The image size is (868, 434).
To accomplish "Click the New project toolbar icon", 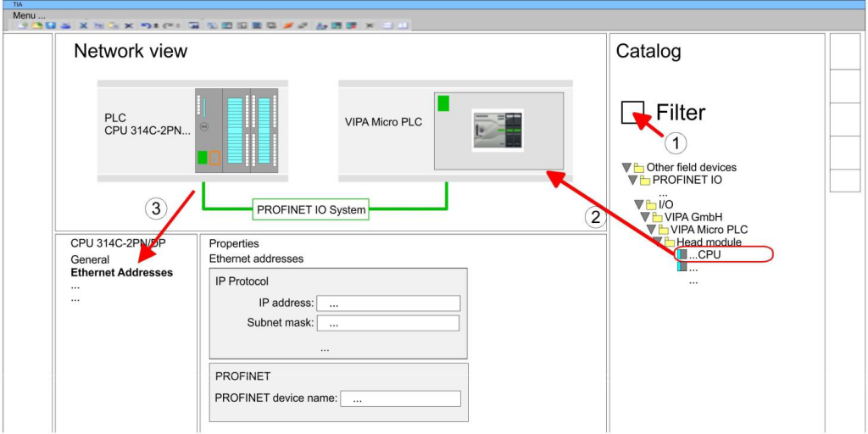I will [23, 25].
